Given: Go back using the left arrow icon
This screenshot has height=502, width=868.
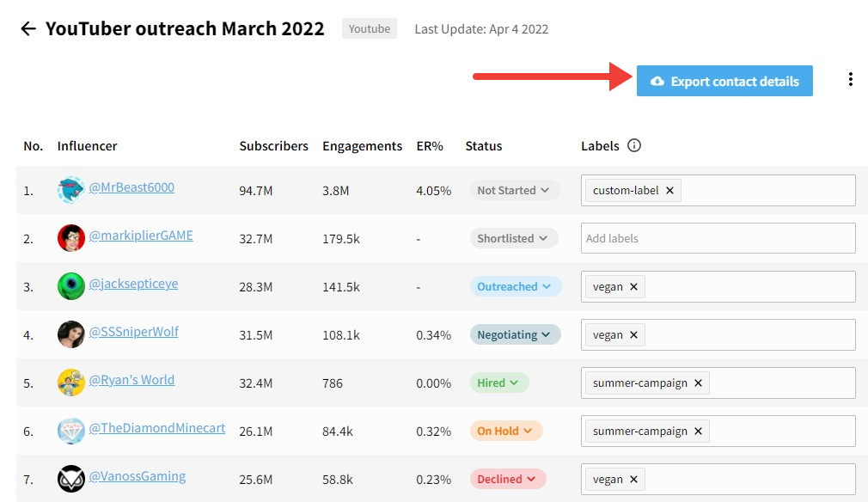Looking at the screenshot, I should coord(28,28).
